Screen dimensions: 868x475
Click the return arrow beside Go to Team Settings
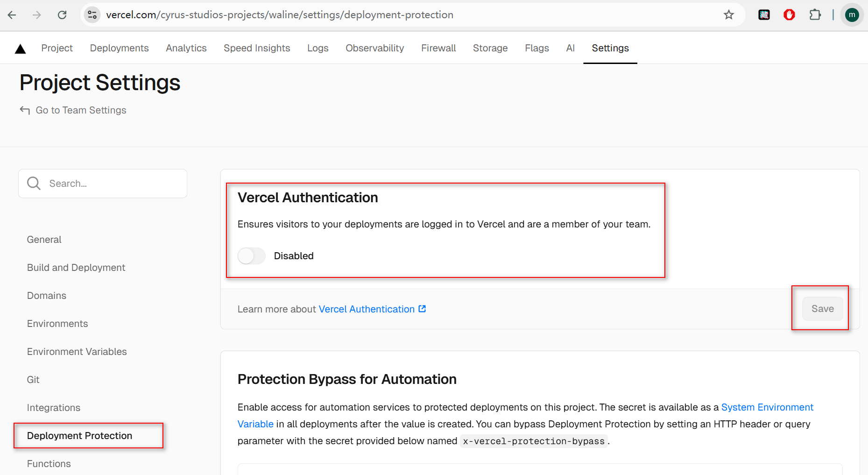pyautogui.click(x=25, y=110)
